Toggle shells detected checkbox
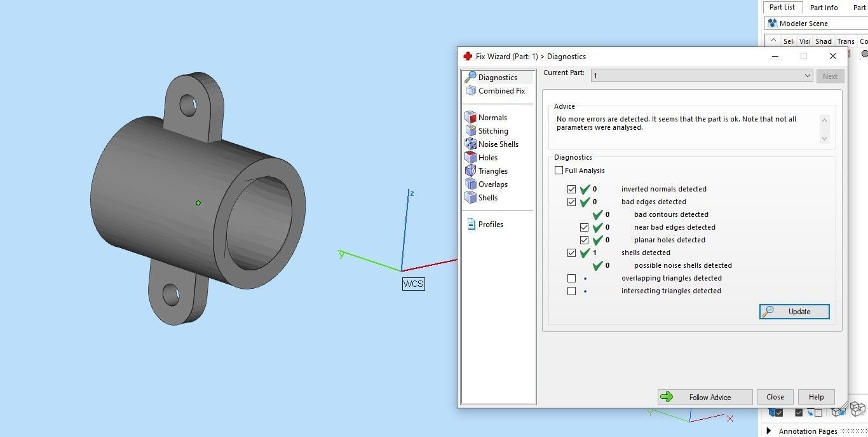The height and width of the screenshot is (437, 868). click(571, 253)
